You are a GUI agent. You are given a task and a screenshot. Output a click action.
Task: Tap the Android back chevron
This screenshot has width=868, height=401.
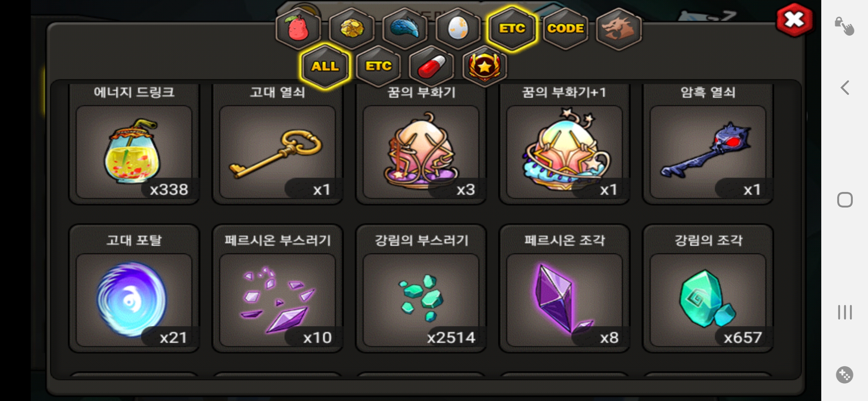coord(845,88)
